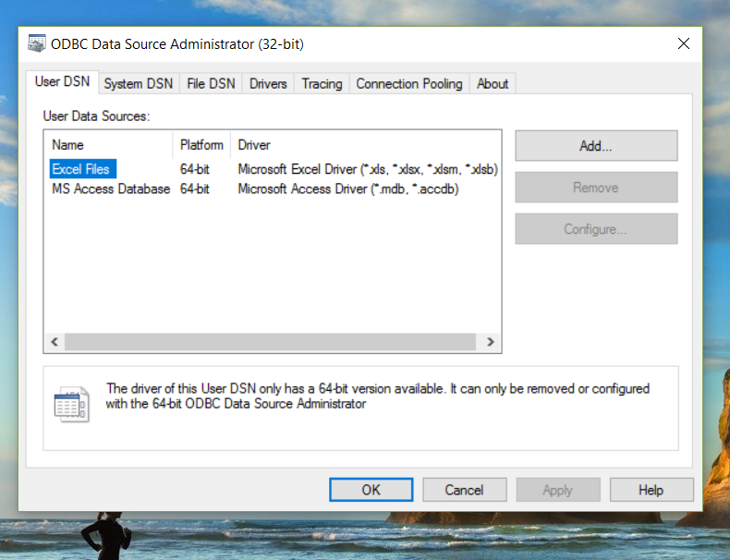Click the ODBC Administrator title bar icon
The height and width of the screenshot is (560, 730).
coord(37,43)
